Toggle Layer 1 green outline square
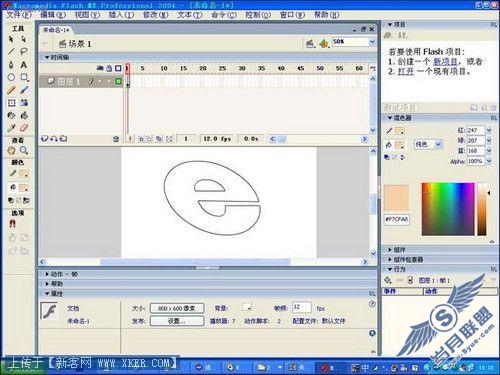 118,81
